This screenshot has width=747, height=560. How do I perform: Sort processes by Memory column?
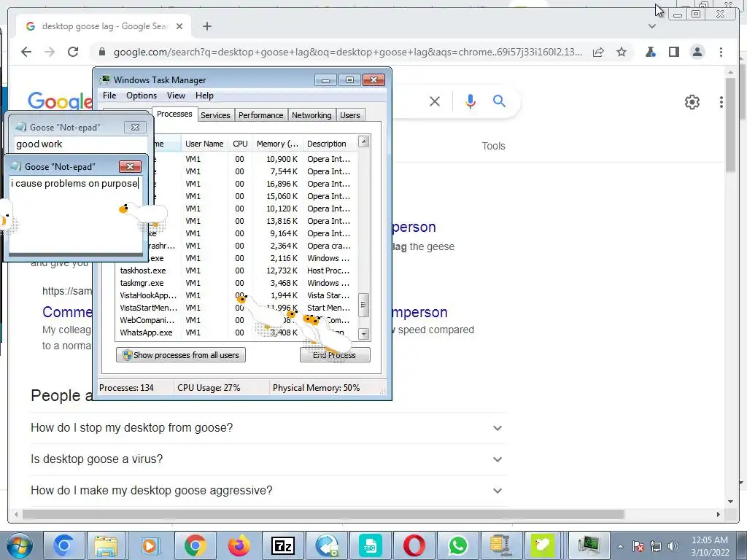pyautogui.click(x=277, y=144)
